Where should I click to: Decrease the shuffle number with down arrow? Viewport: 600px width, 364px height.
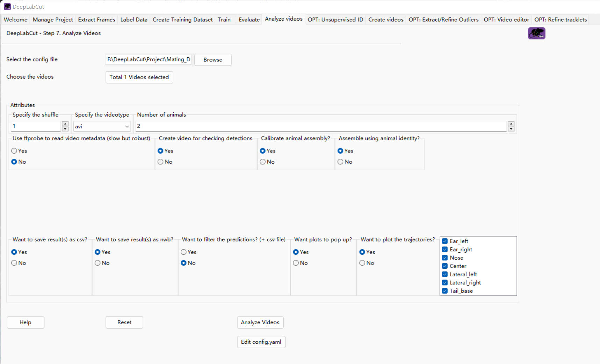pos(65,129)
